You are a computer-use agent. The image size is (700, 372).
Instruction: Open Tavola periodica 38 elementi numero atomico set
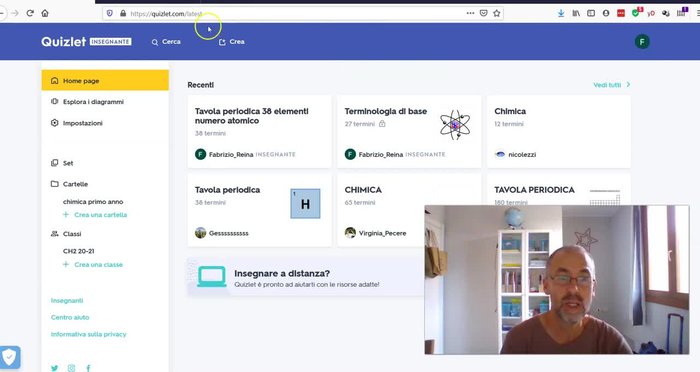pos(259,131)
